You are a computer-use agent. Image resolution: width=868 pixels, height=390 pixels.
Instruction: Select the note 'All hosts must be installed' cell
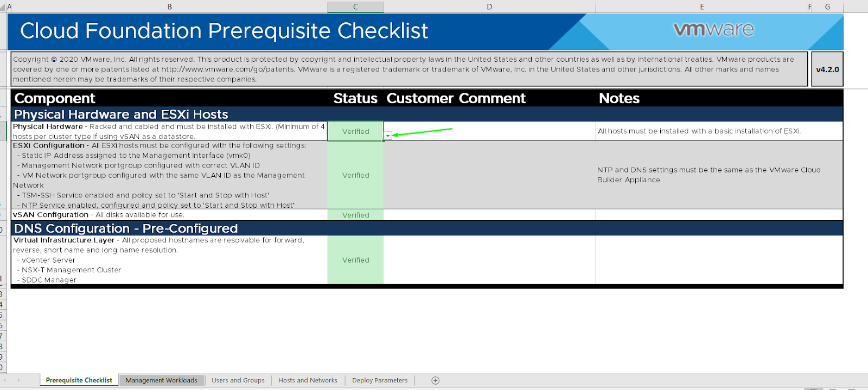pos(719,131)
